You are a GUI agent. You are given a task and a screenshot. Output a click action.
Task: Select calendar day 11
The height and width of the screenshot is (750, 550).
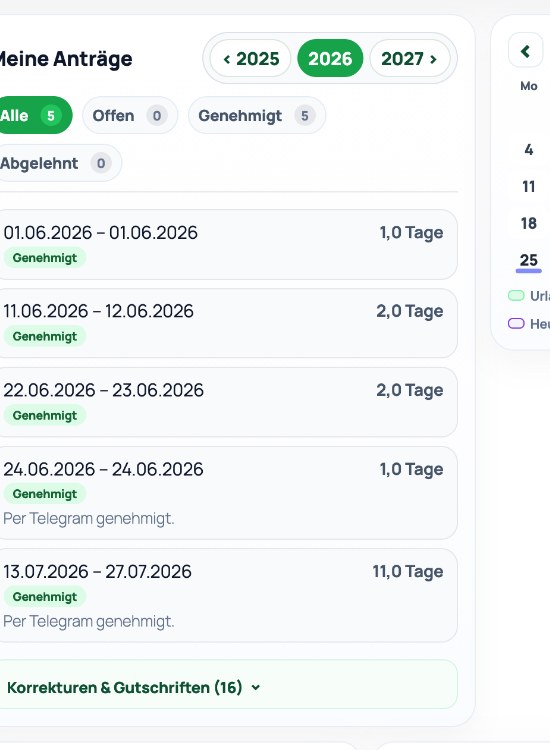528,187
